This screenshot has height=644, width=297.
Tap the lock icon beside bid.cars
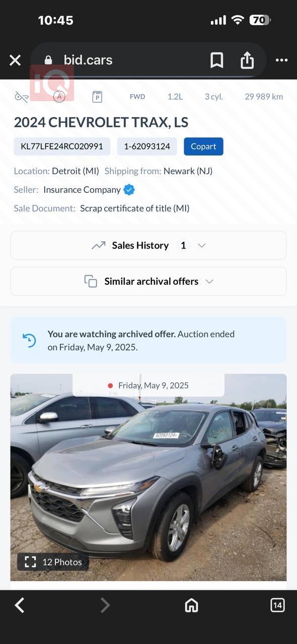coord(48,60)
